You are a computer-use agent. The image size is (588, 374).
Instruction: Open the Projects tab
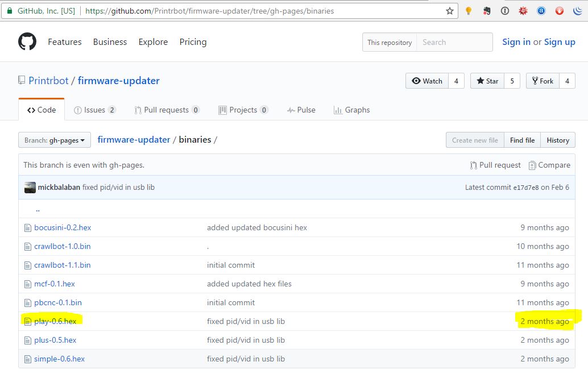pyautogui.click(x=243, y=110)
